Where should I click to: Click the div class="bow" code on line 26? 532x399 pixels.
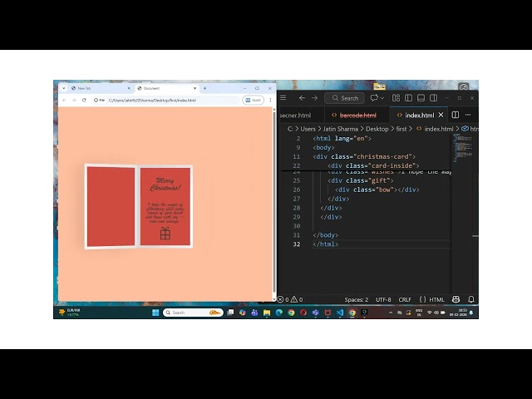pyautogui.click(x=377, y=190)
